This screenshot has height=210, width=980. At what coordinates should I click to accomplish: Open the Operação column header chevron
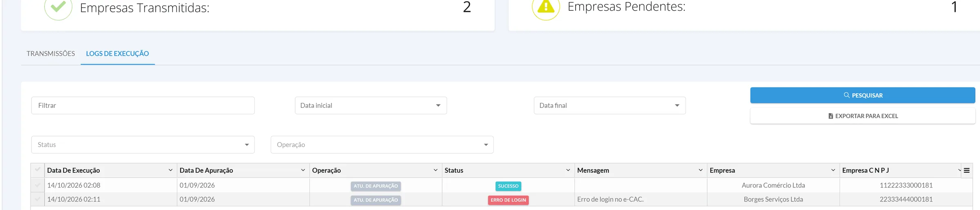pos(435,170)
